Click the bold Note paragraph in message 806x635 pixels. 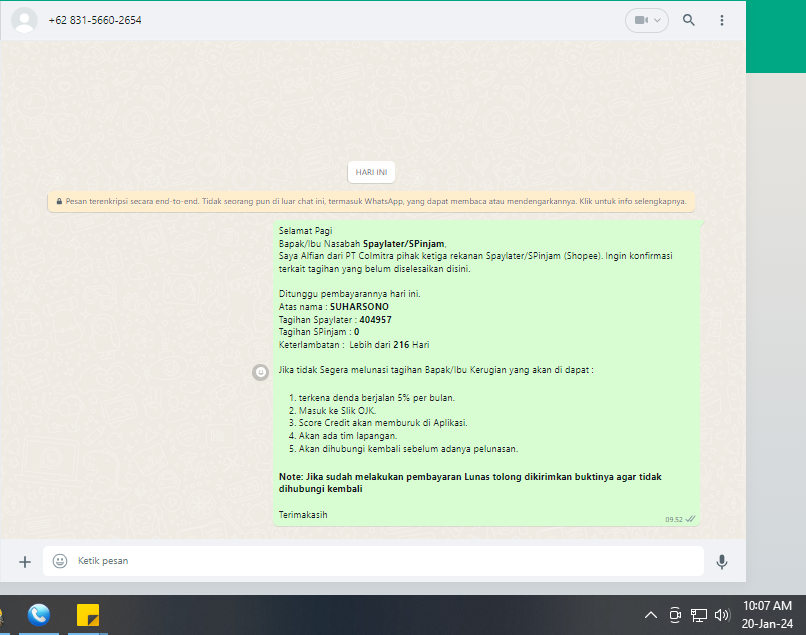click(x=470, y=483)
